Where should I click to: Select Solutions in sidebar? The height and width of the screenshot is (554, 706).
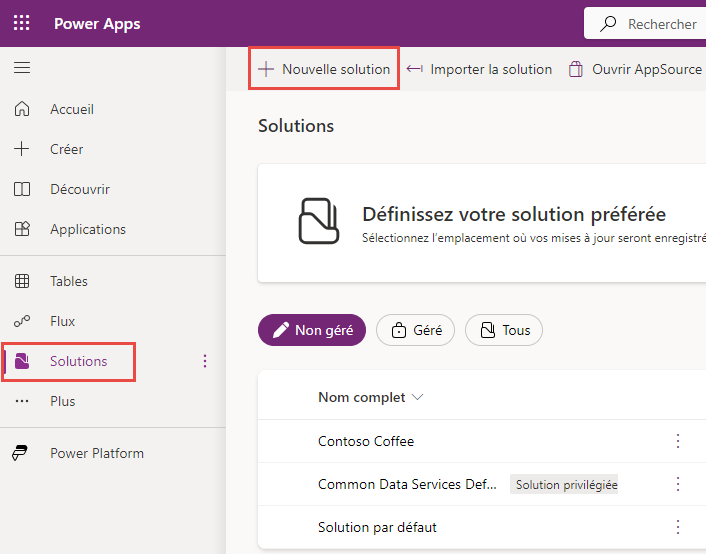[x=78, y=361]
